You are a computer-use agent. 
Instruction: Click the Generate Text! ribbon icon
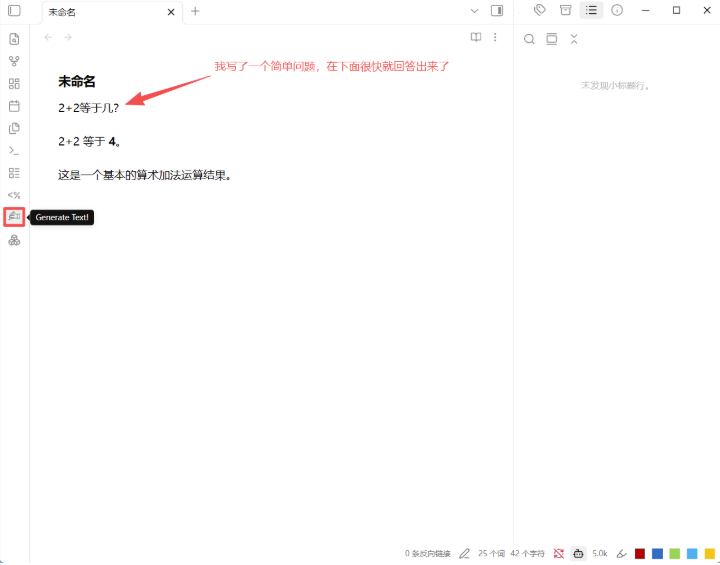[14, 216]
